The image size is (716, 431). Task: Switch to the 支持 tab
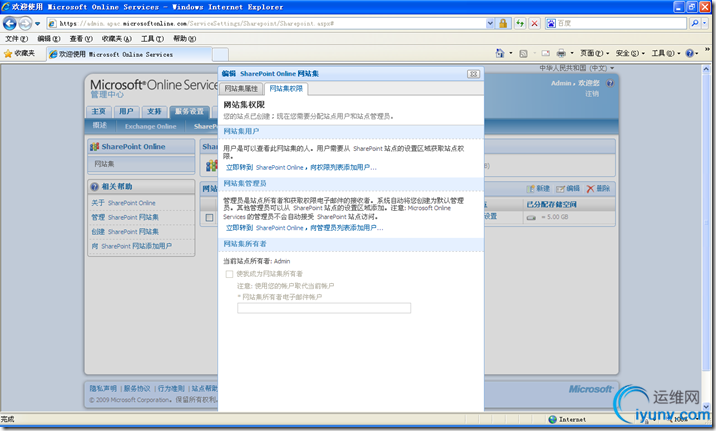(154, 111)
